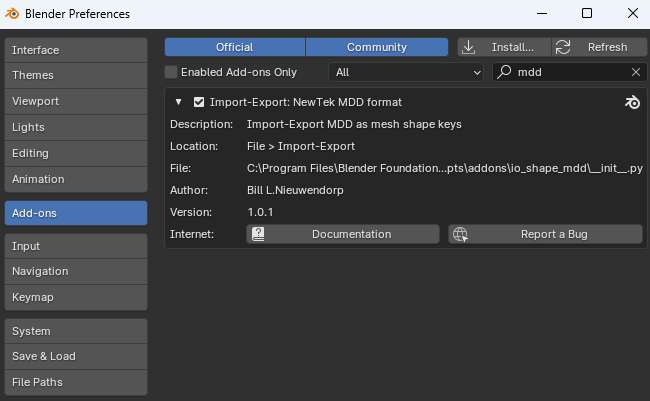
Task: Click into the mdd search field
Action: point(570,72)
